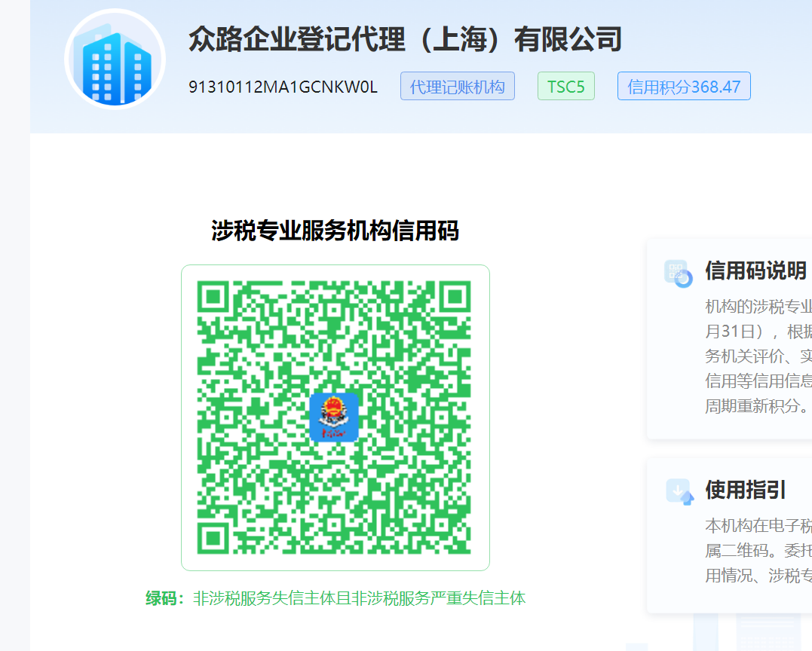
Task: Click text line beginning 本机构在电子税
Action: (x=758, y=525)
